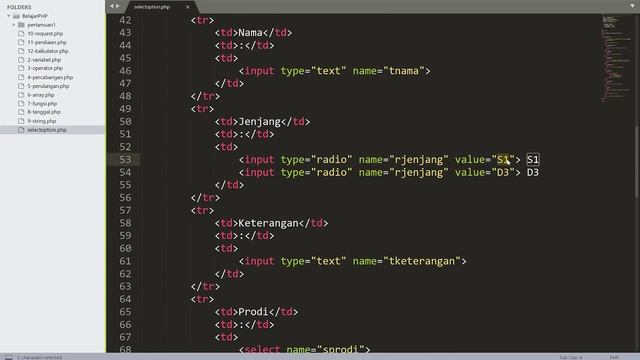Click the highlighted "S1" value on line 53

click(x=502, y=160)
